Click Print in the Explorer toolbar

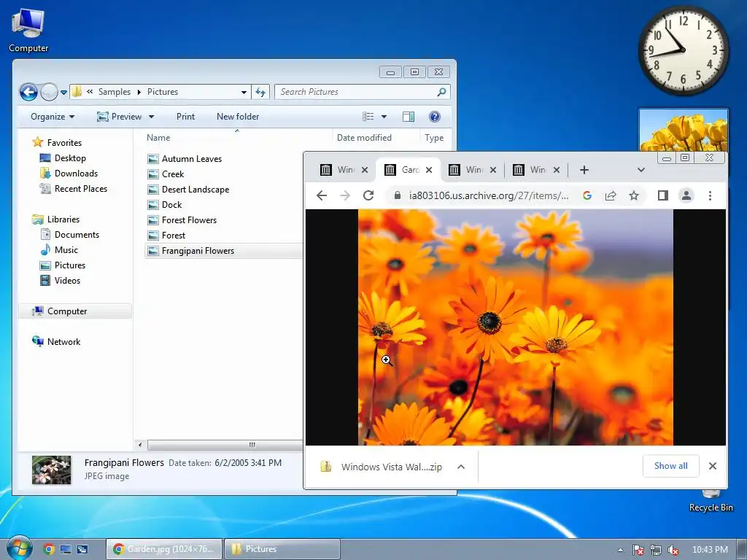coord(185,117)
